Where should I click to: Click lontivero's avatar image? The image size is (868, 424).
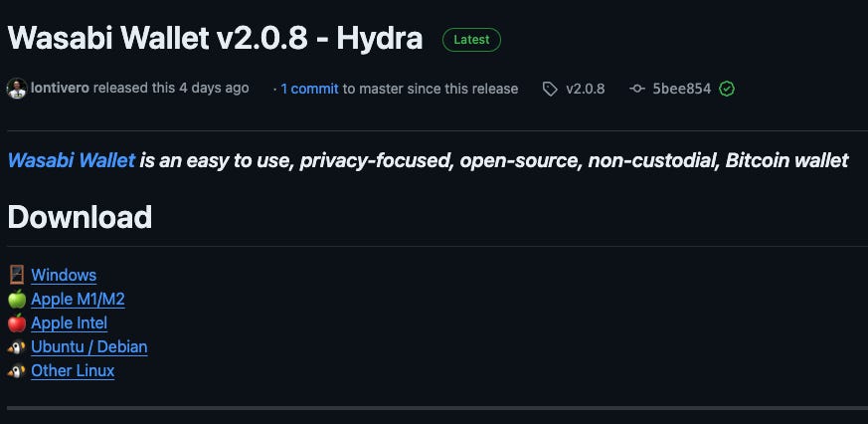[17, 89]
